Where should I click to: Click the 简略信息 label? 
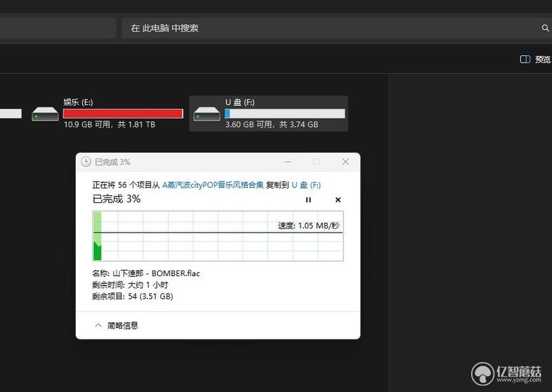(123, 326)
